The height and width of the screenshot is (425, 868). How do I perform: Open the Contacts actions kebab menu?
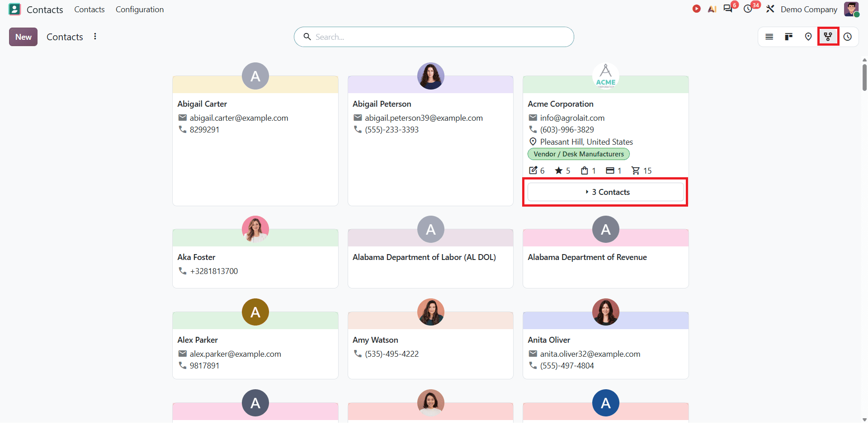pyautogui.click(x=95, y=37)
